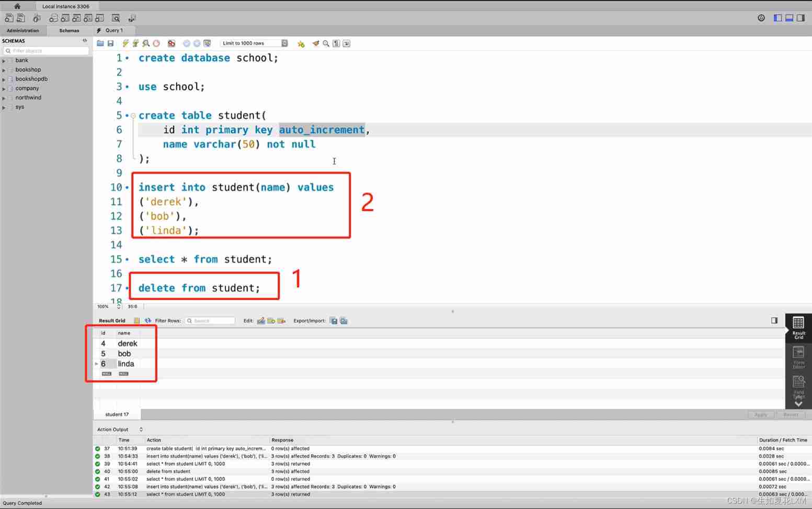Search table data icon

(116, 18)
